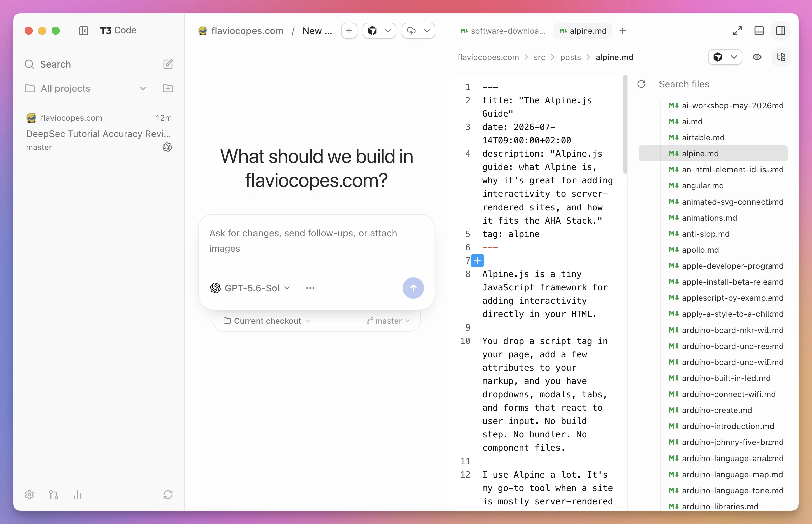Click the flaviocopes.com avatar in header
This screenshot has height=524, width=812.
click(203, 31)
